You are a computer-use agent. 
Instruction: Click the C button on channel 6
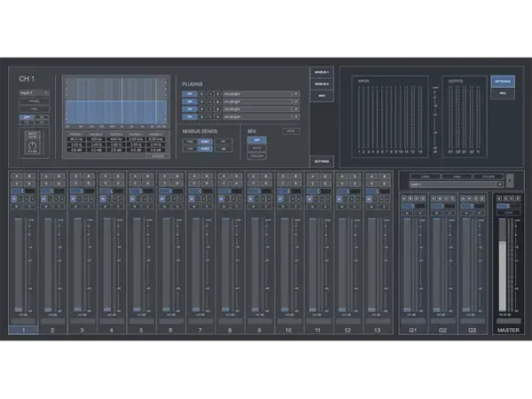coord(164,184)
